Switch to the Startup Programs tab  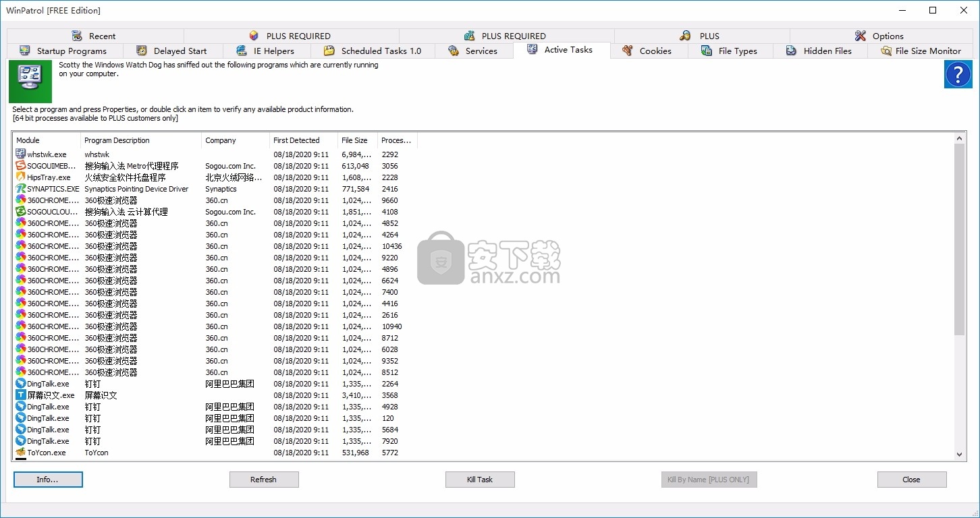click(x=65, y=51)
